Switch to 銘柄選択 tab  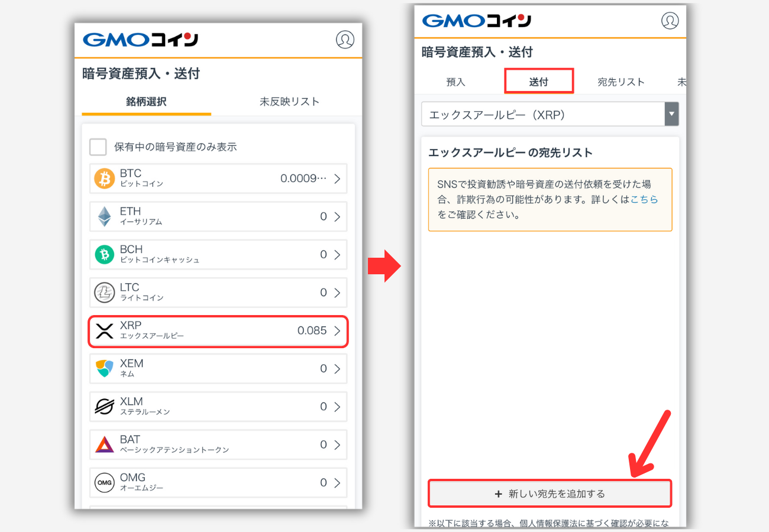tap(146, 102)
